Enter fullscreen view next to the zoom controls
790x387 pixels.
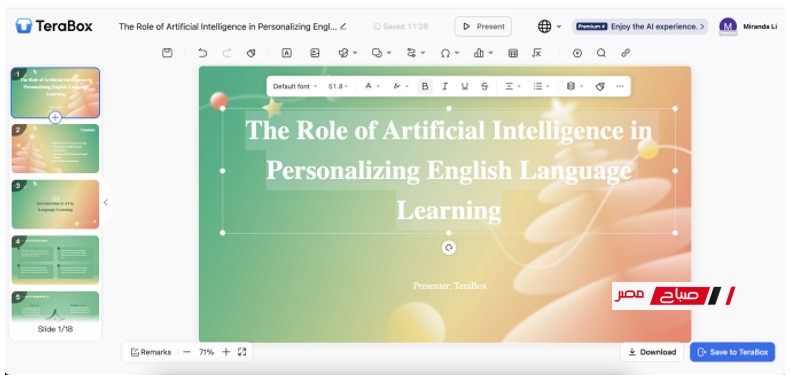242,352
